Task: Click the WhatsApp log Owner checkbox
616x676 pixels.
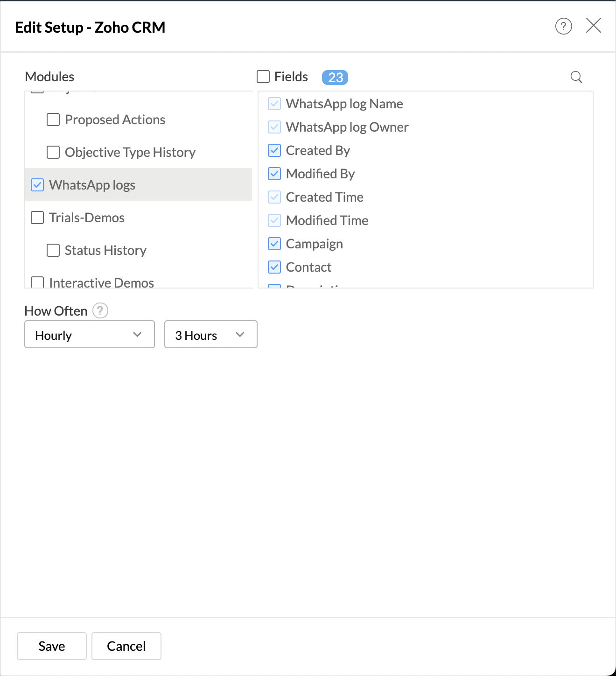Action: coord(274,127)
